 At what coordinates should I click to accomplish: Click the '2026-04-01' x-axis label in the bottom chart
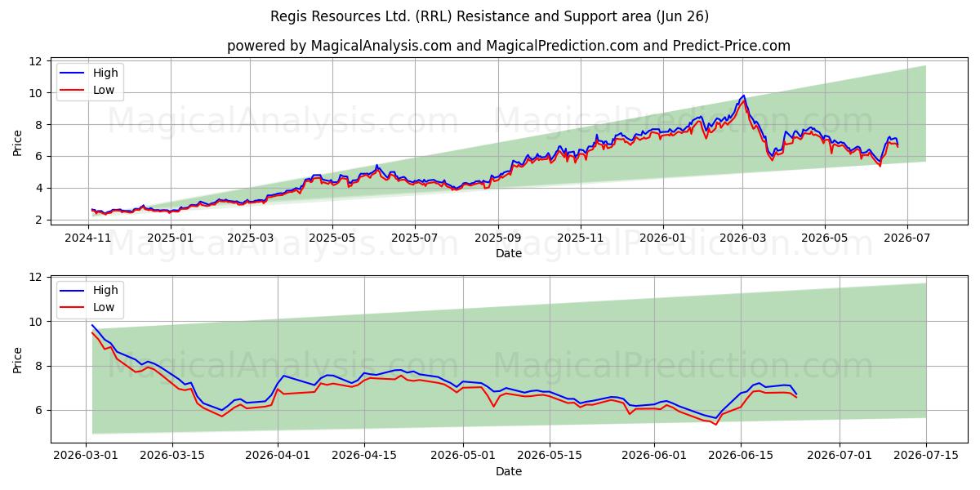278,456
